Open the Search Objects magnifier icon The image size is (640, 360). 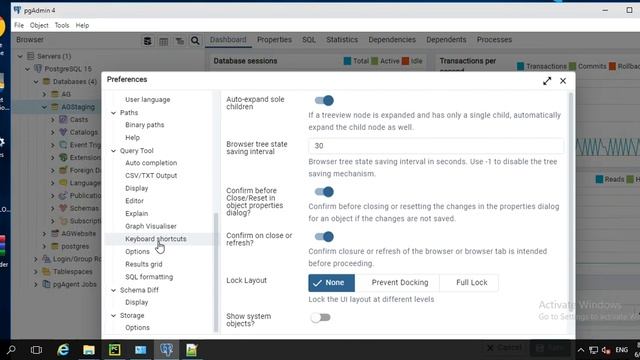pyautogui.click(x=195, y=41)
